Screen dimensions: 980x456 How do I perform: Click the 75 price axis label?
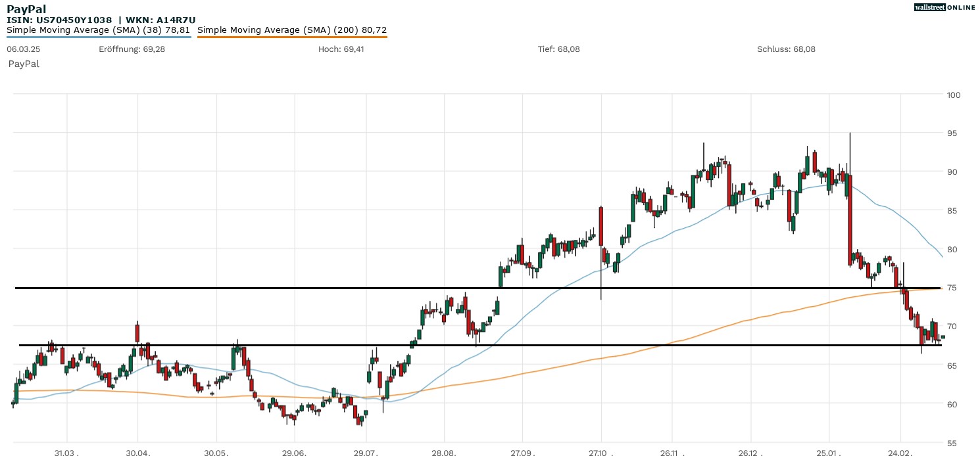[952, 288]
